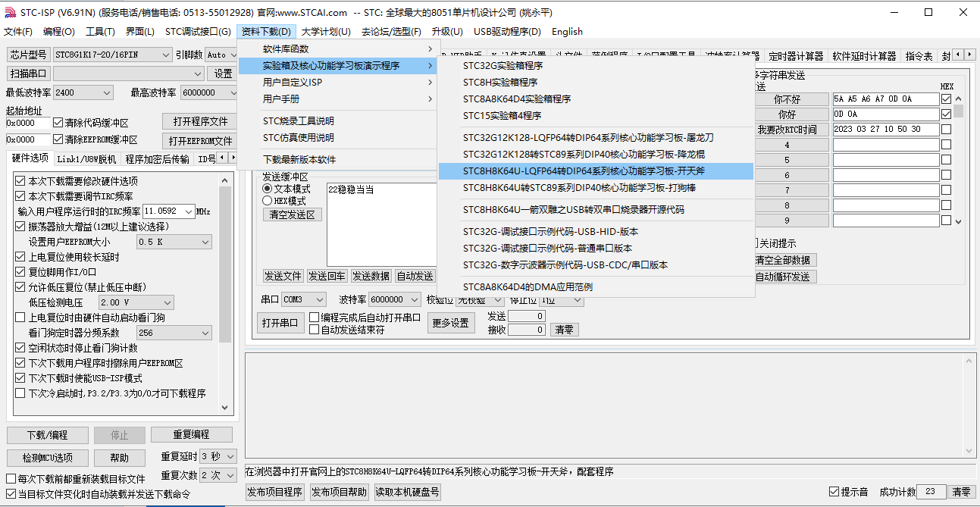Expand the 软件库函数 submenu
Screen dimensions: 980x507
coord(338,49)
